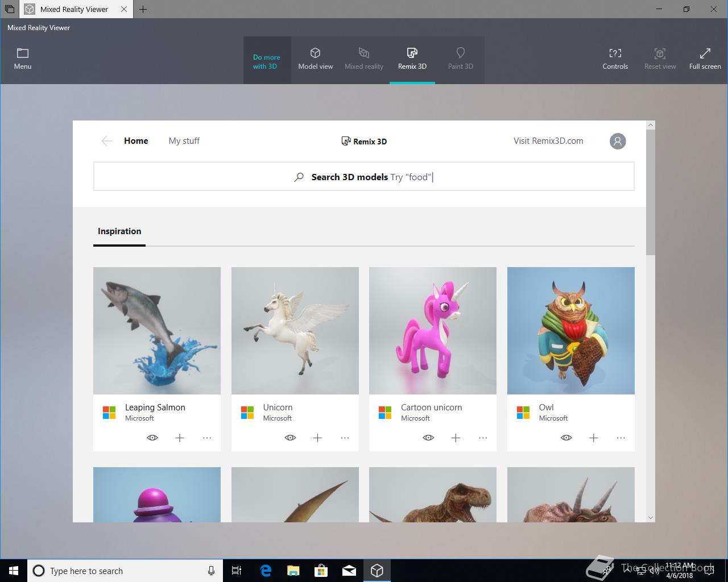Screen dimensions: 728x582
Task: Open the Remix 3D tab
Action: [x=412, y=59]
